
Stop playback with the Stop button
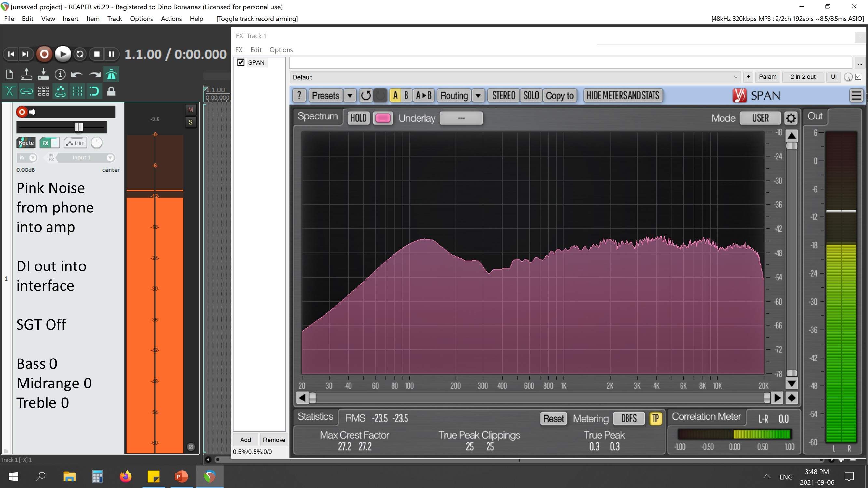point(97,54)
